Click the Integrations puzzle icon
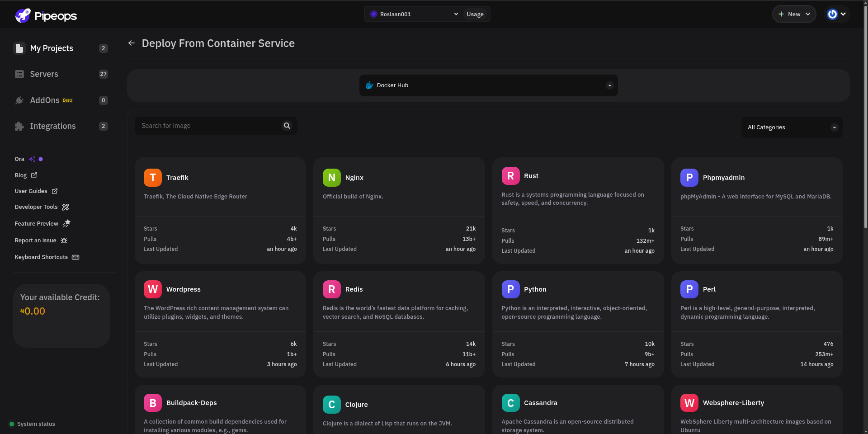The width and height of the screenshot is (868, 434). pos(19,126)
